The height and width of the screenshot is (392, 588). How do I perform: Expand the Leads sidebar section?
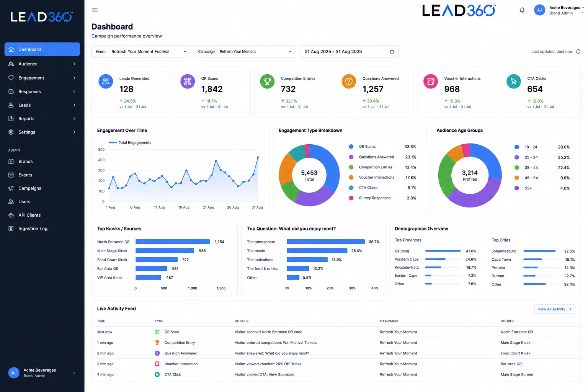[x=42, y=105]
